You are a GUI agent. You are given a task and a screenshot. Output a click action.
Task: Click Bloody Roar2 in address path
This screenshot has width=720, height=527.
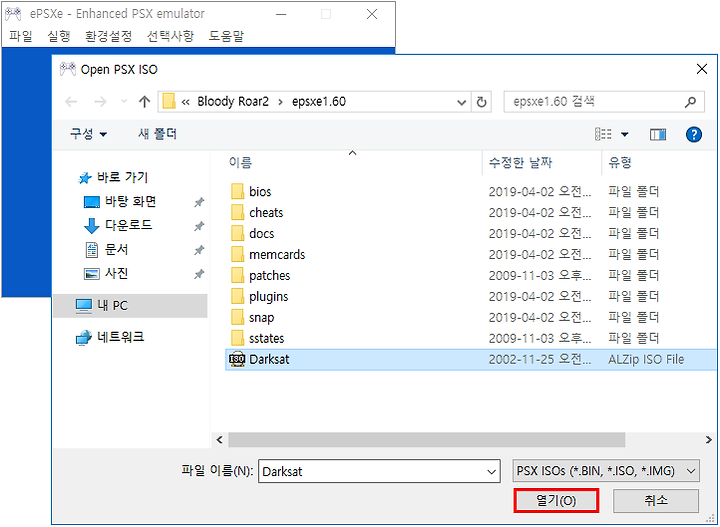coord(233,101)
